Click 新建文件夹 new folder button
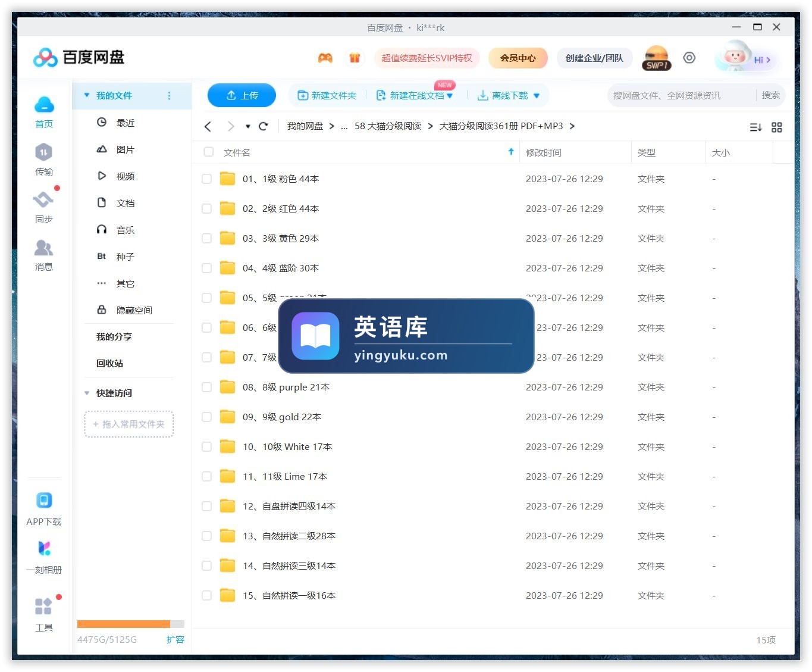This screenshot has width=812, height=672. coord(327,95)
